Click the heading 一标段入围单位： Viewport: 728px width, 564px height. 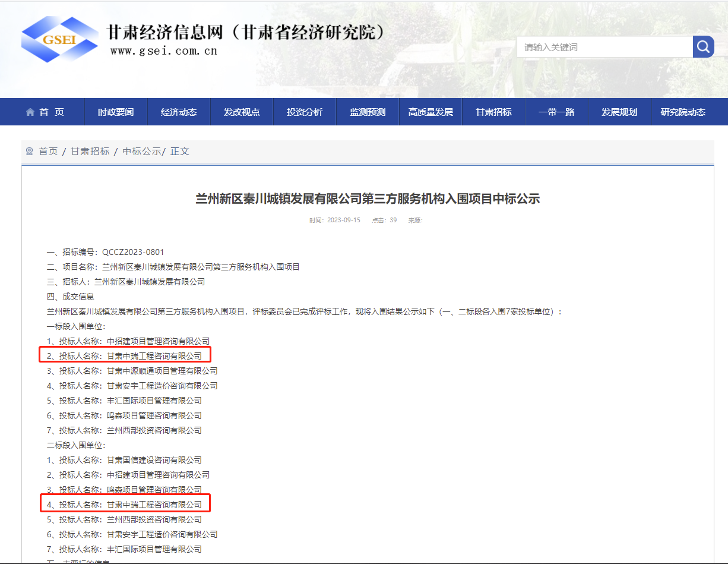(x=76, y=326)
